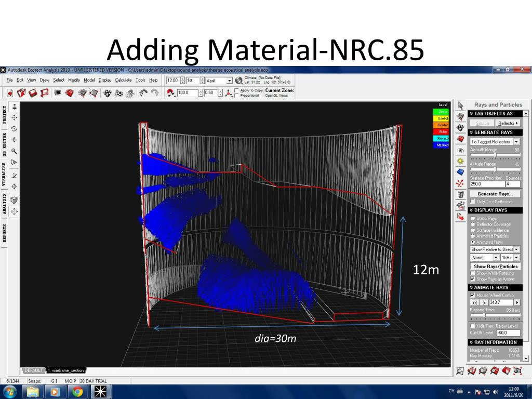Click the Azimuth Range slider
This screenshot has height=399, width=532.
click(495, 155)
